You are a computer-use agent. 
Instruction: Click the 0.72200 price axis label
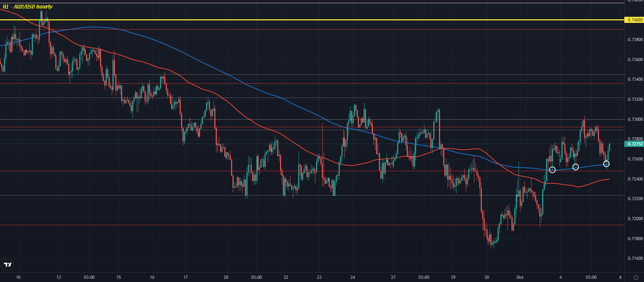(635, 199)
